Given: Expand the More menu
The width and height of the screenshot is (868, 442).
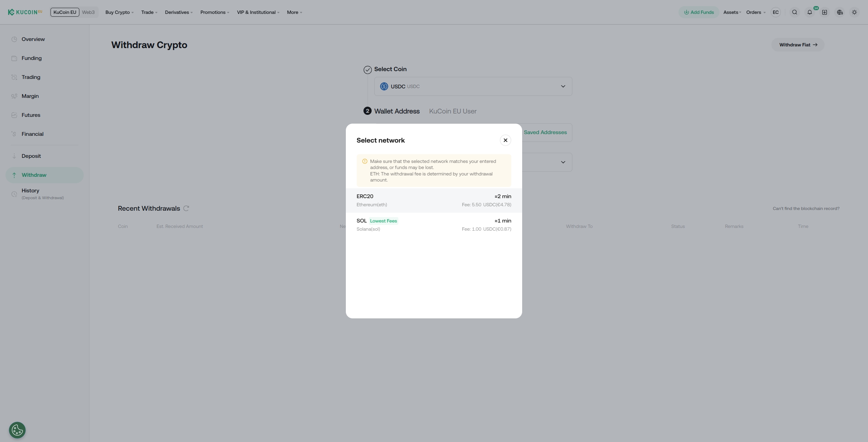Looking at the screenshot, I should [x=294, y=12].
